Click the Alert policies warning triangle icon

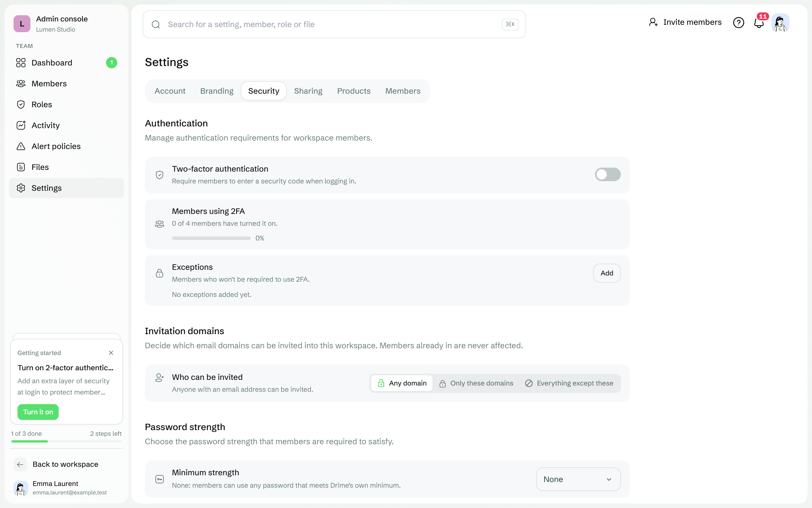[x=21, y=146]
